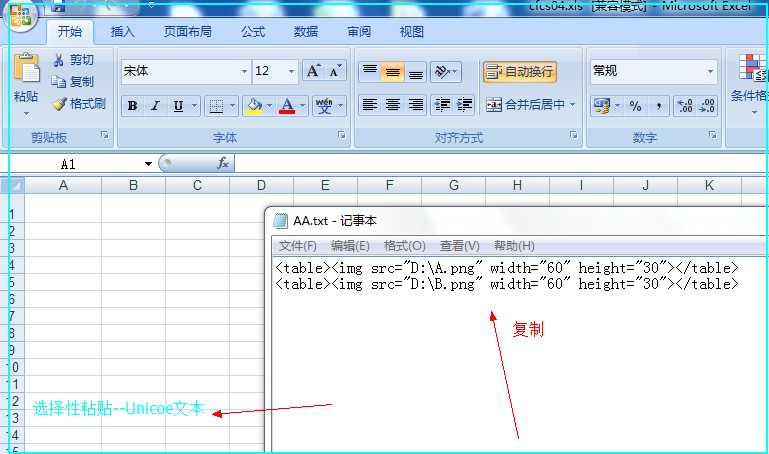Open Notepad Help menu 帮助(H)
The width and height of the screenshot is (769, 454).
pos(514,246)
